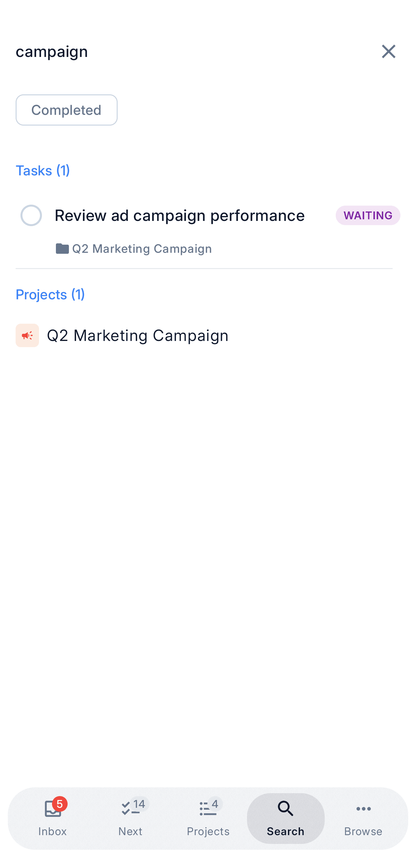Open the Review ad campaign performance task
416x868 pixels.
tap(180, 215)
